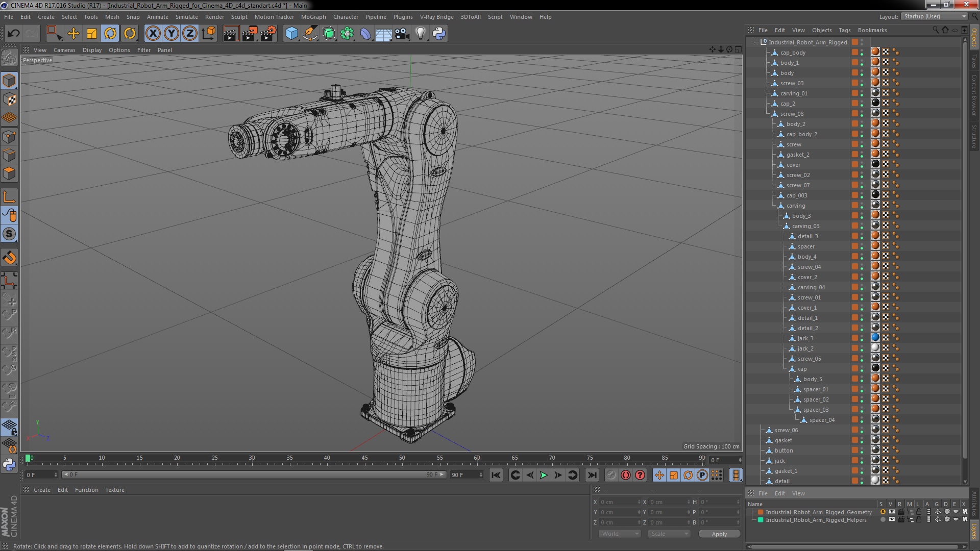Select the jack_3 object row
The width and height of the screenshot is (980, 551).
click(x=805, y=338)
